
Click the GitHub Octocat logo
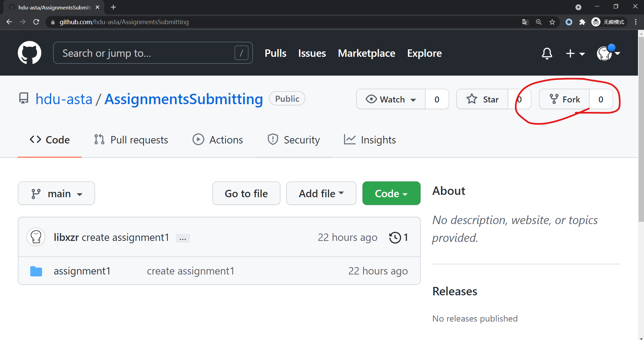coord(30,53)
